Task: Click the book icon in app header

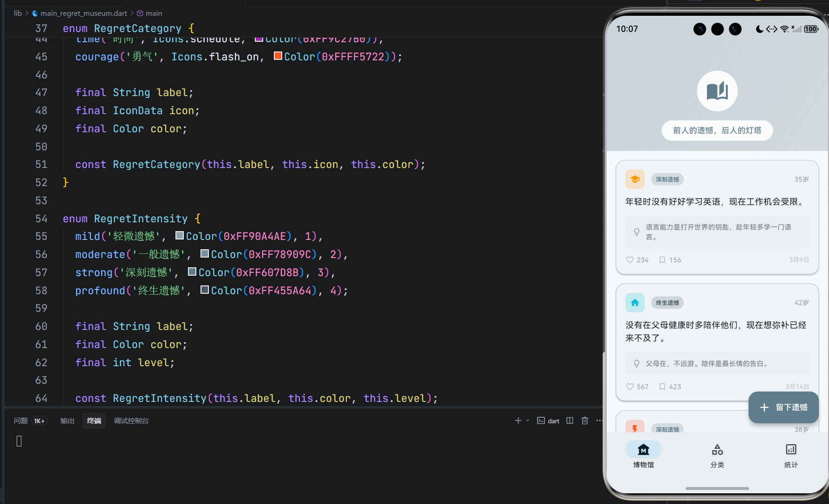Action: pyautogui.click(x=717, y=91)
